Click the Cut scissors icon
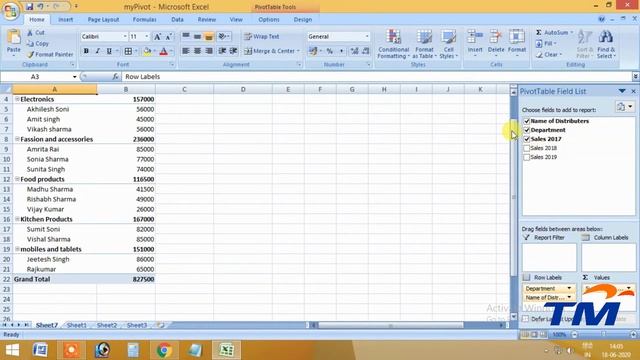 pos(30,33)
